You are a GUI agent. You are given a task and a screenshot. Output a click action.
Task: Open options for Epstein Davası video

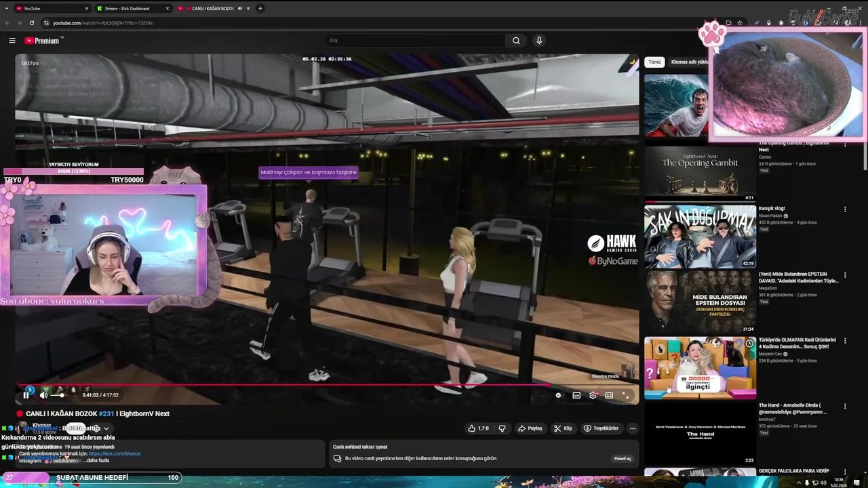coord(845,275)
